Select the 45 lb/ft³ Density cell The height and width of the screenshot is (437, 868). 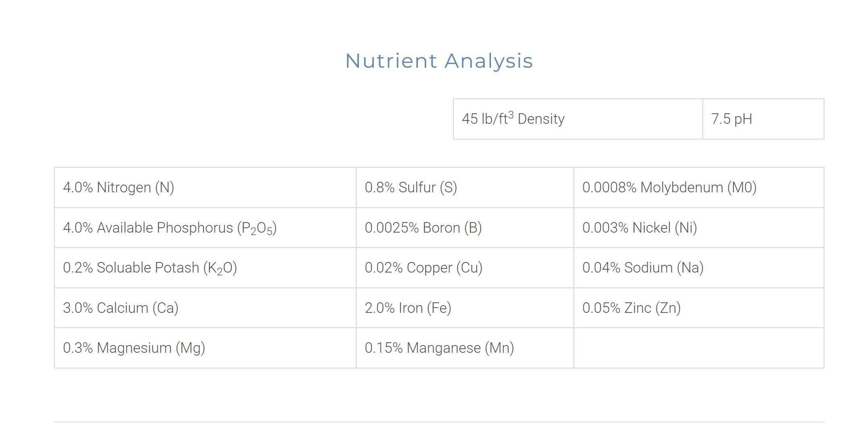point(513,119)
